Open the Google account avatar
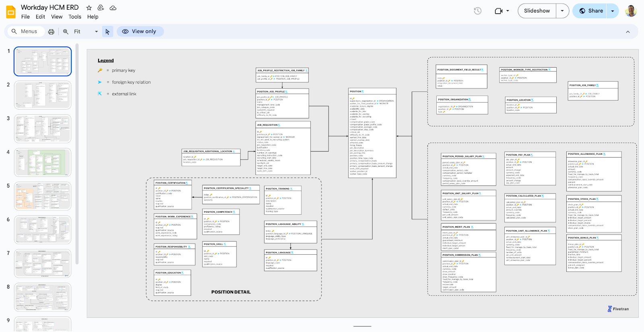 click(631, 11)
